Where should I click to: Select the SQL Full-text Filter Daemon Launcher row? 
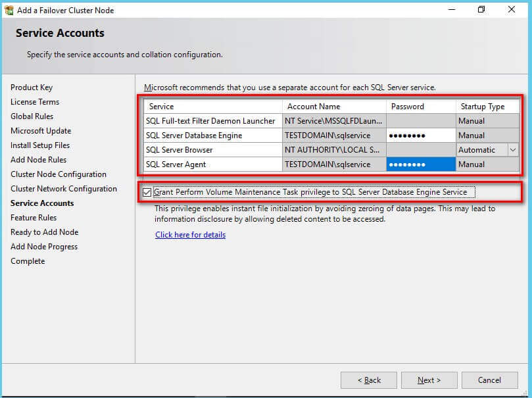(212, 121)
